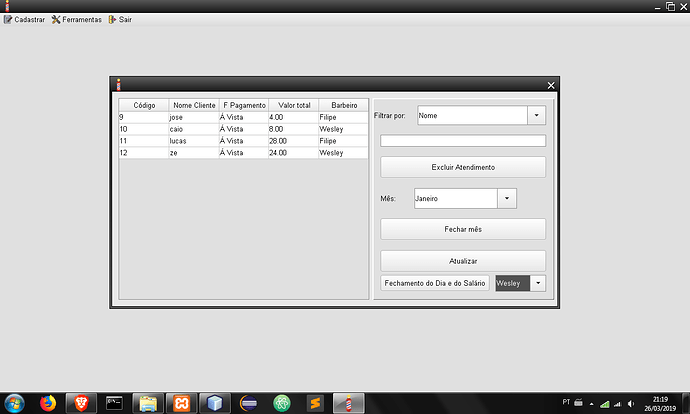
Task: Click the filter text input field
Action: pos(463,140)
